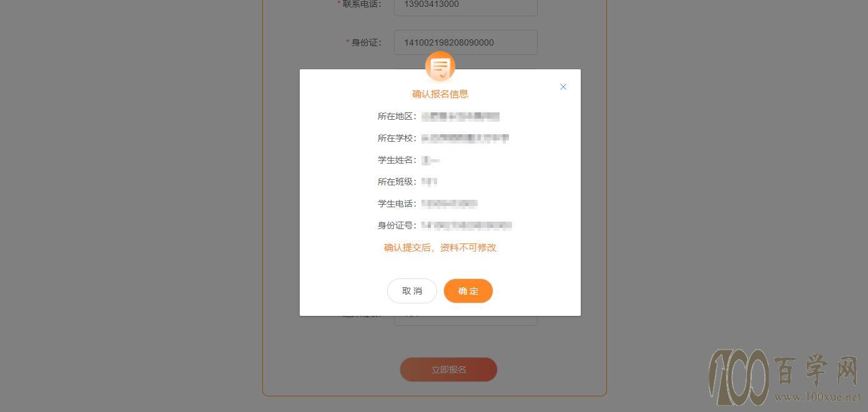Click the partially hidden field below the dialog
Image resolution: width=868 pixels, height=412 pixels.
466,320
